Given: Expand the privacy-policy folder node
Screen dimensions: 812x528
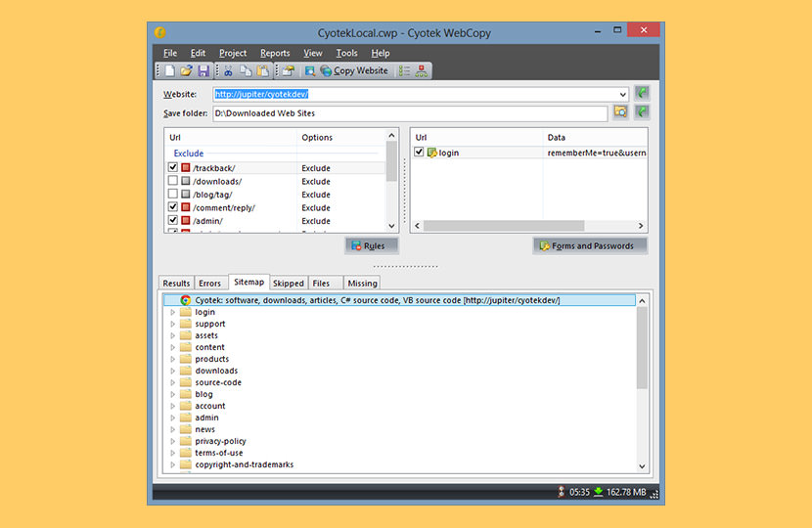Looking at the screenshot, I should tap(172, 441).
